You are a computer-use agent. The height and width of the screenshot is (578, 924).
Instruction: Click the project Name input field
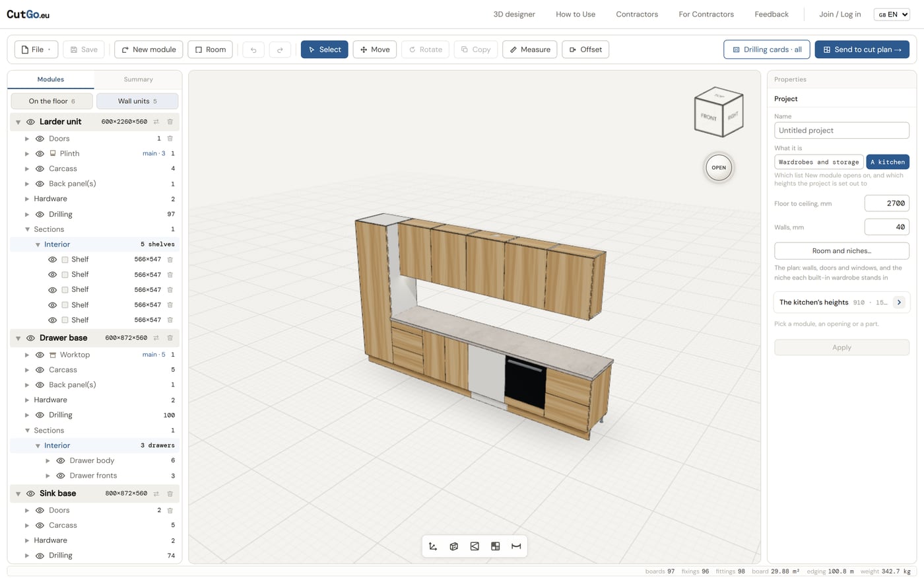[x=841, y=130]
